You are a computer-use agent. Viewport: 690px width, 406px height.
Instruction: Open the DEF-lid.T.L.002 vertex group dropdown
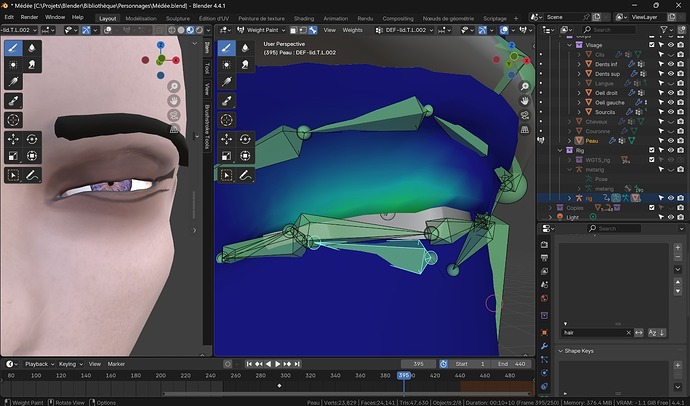pos(404,30)
